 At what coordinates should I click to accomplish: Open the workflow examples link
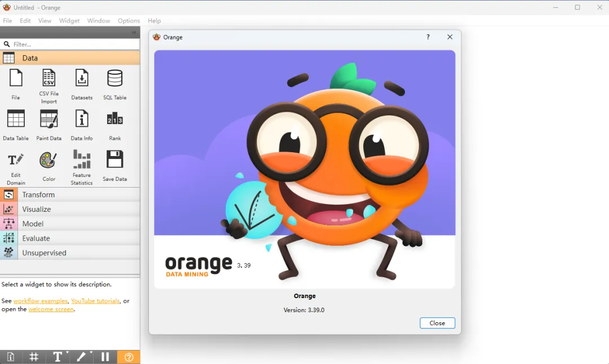point(41,301)
